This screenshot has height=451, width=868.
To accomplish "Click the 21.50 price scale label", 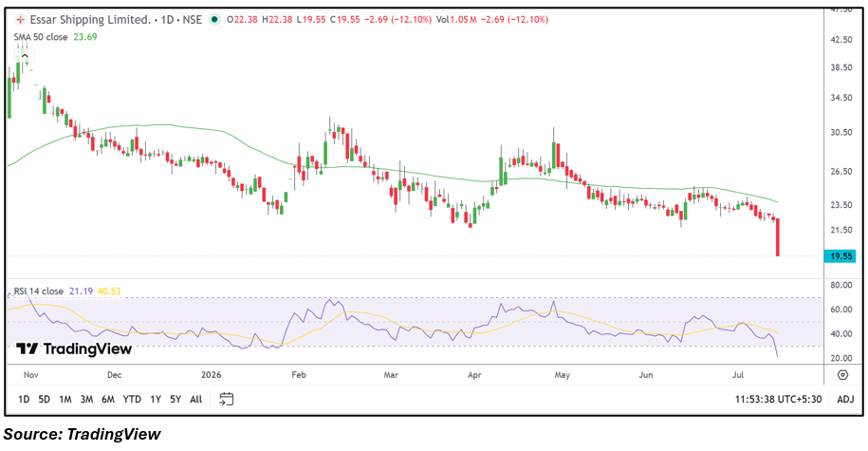I will click(x=841, y=230).
